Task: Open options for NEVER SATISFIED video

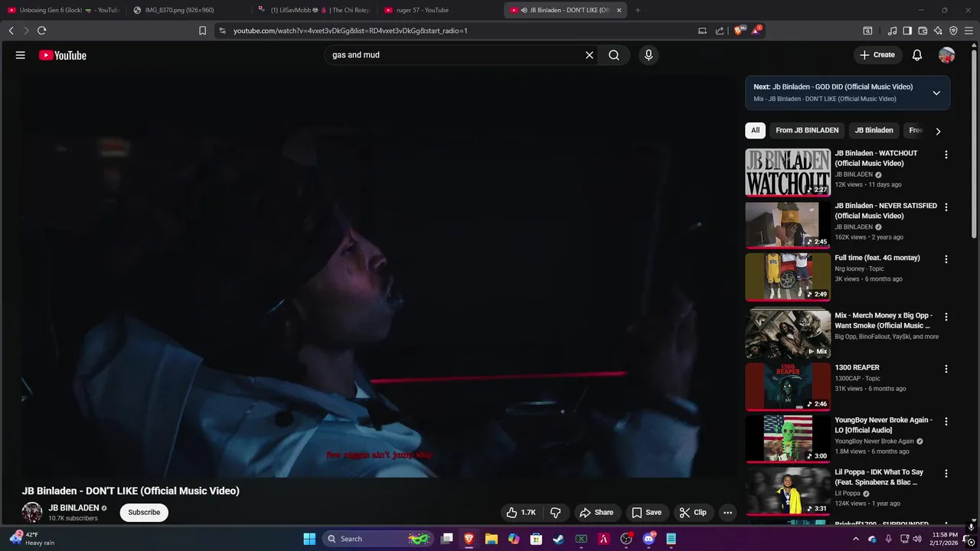Action: [946, 207]
